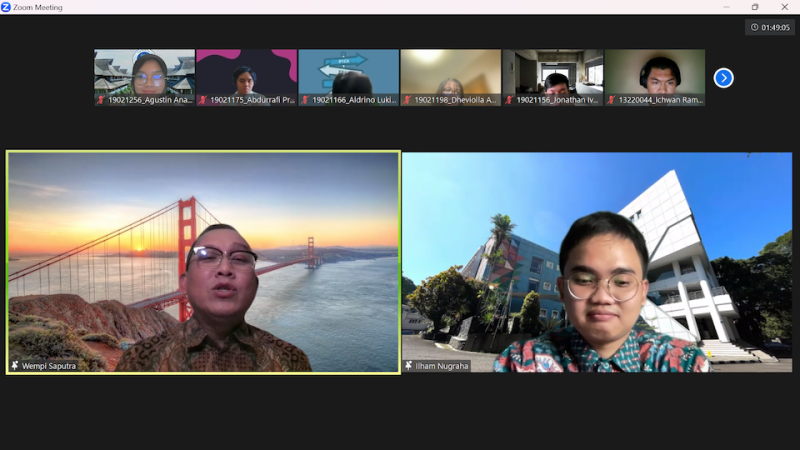
Task: Click muted mic icon on Agustin's thumbnail
Action: (101, 100)
